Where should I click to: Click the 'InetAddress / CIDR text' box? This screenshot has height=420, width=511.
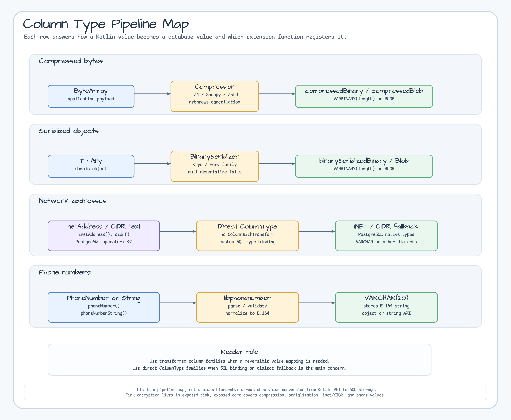click(x=104, y=236)
